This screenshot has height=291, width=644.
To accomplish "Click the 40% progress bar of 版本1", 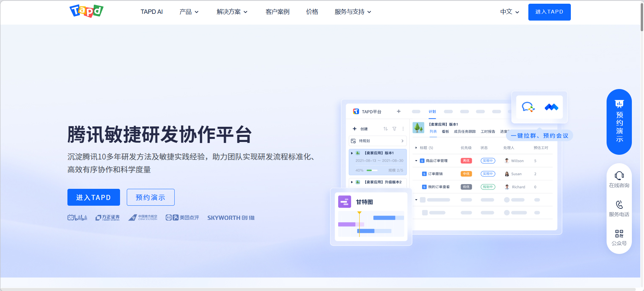I will 372,170.
